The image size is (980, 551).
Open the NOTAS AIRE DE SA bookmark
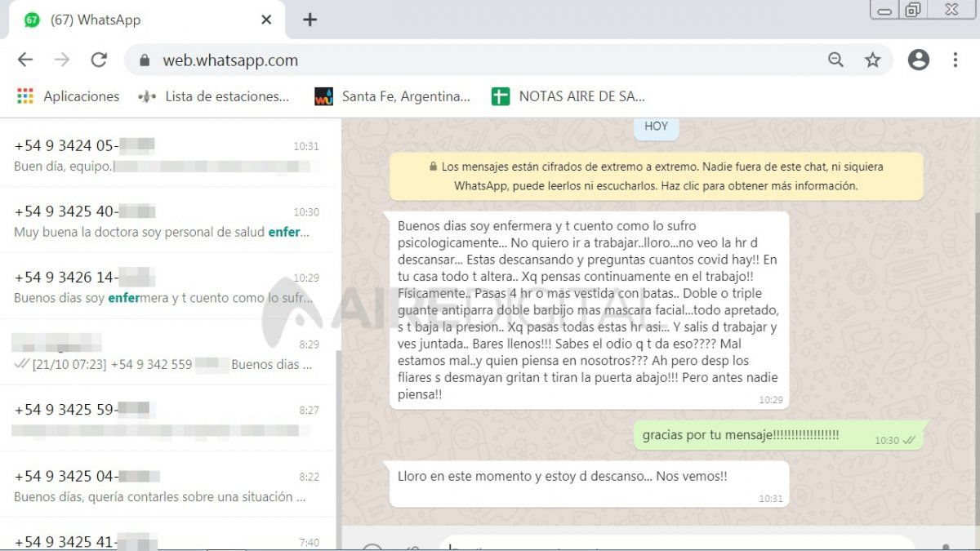point(568,96)
